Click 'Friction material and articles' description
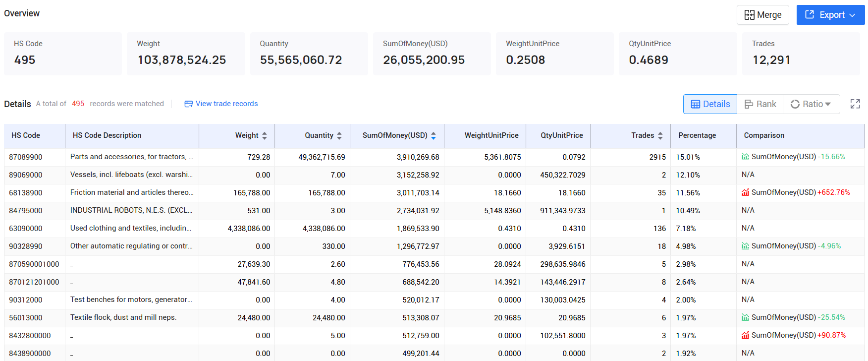 [x=132, y=192]
